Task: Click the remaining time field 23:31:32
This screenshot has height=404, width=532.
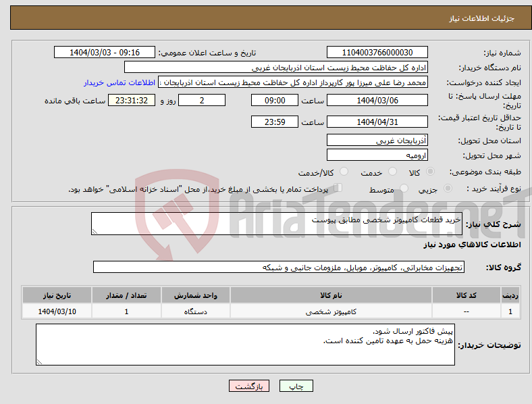Action: click(x=132, y=100)
